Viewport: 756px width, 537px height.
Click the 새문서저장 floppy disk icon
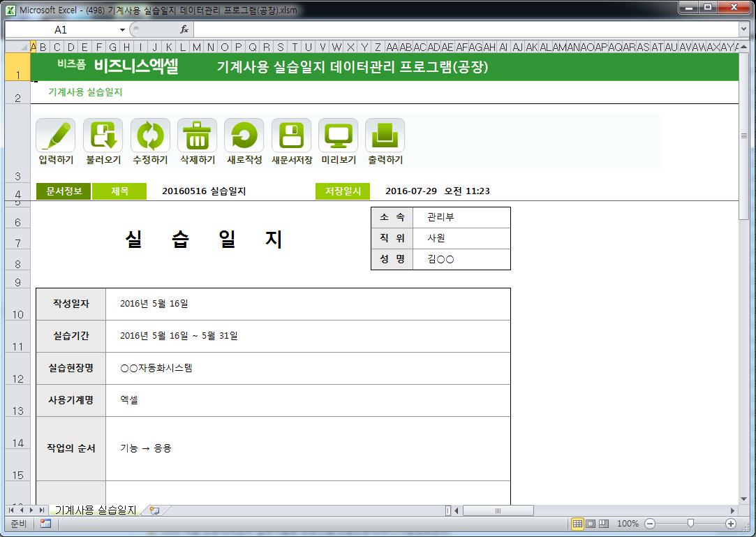(x=291, y=135)
